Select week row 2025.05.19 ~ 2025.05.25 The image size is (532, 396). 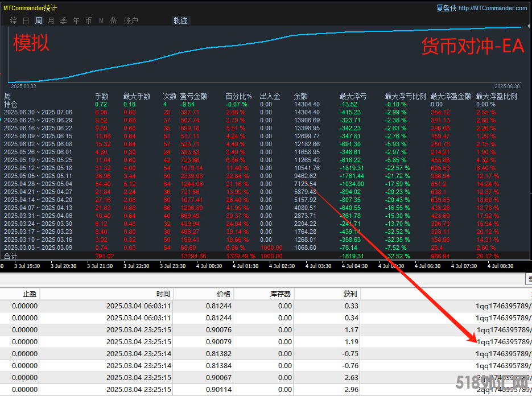(265, 160)
